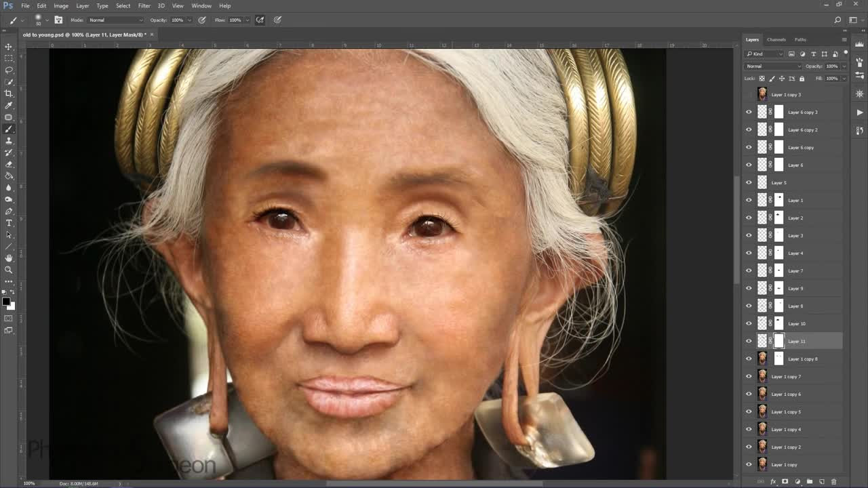Pick the Crop tool
868x488 pixels.
click(9, 94)
